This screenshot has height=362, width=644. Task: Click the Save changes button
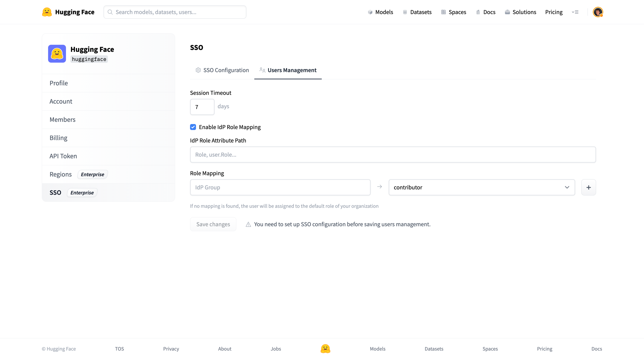point(213,224)
